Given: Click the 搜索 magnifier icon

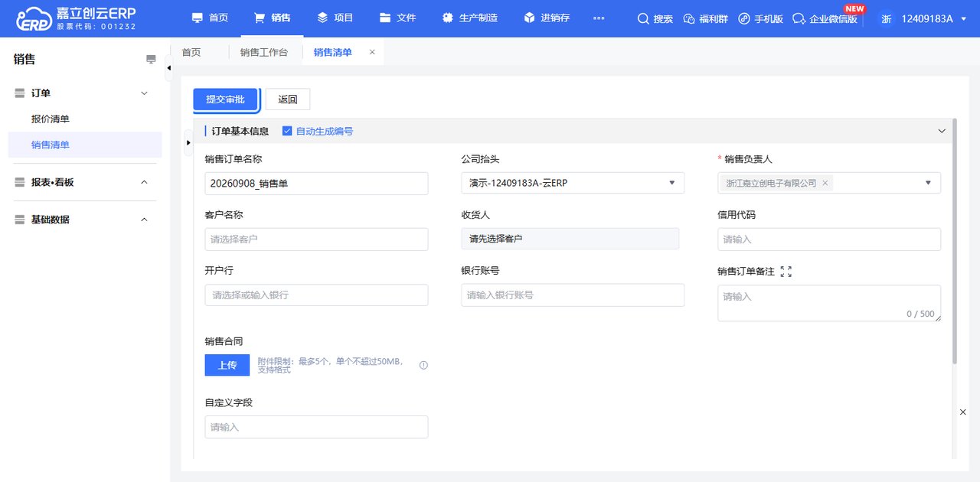Looking at the screenshot, I should (x=643, y=18).
